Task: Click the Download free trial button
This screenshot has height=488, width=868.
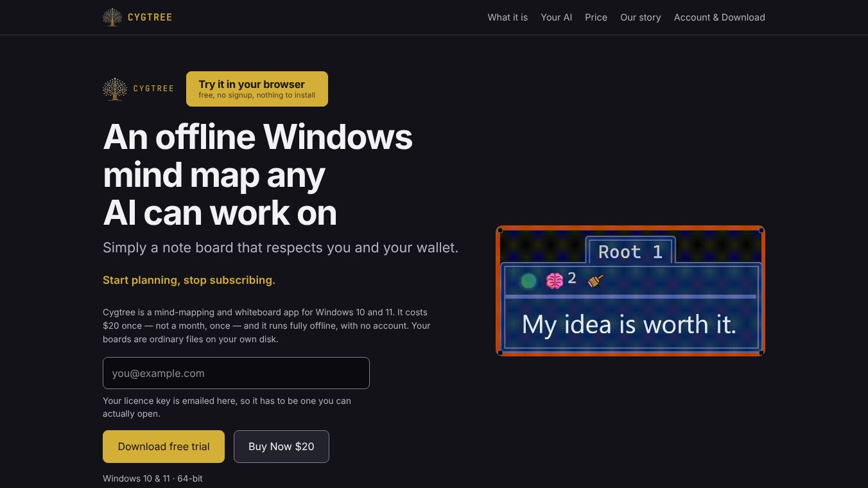Action: tap(164, 446)
